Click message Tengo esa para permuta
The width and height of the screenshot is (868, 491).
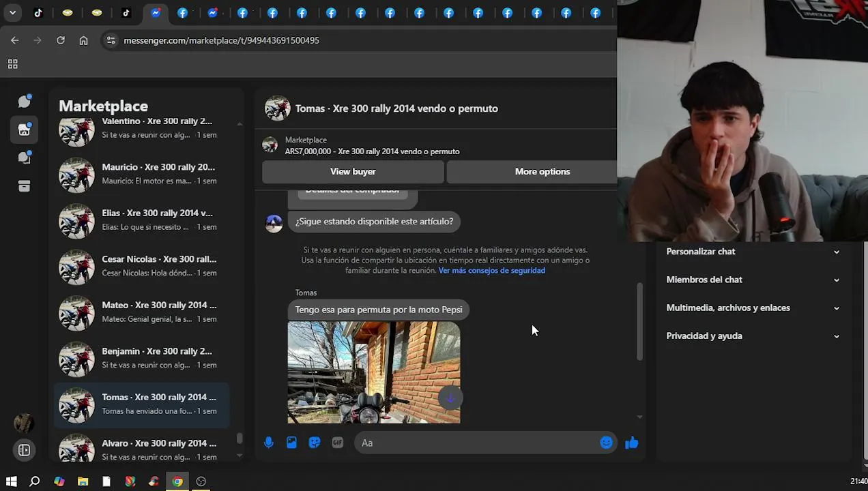point(379,310)
